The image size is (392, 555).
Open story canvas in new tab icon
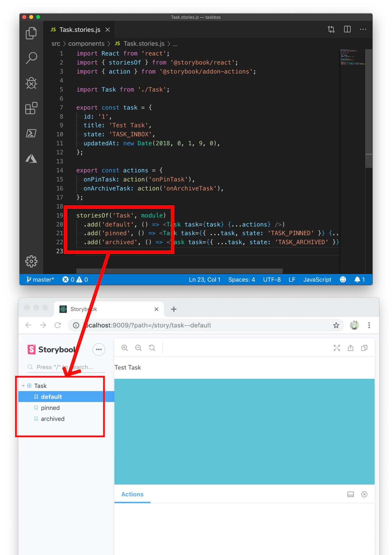pos(351,348)
